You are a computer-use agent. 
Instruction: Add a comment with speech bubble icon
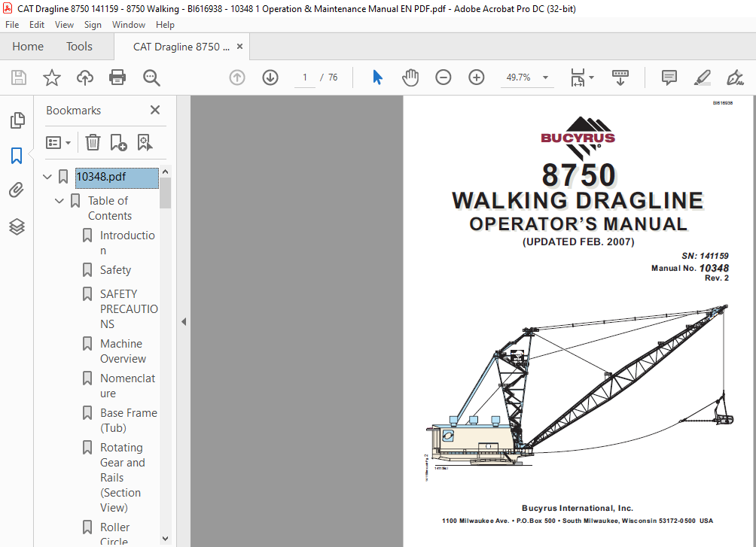669,77
